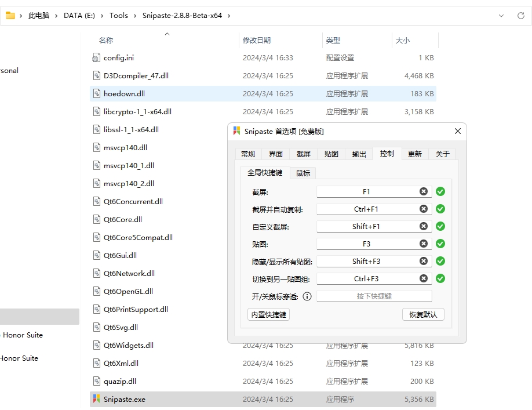The height and width of the screenshot is (410, 532).
Task: Expand chevron after Tools in path
Action: [135, 16]
